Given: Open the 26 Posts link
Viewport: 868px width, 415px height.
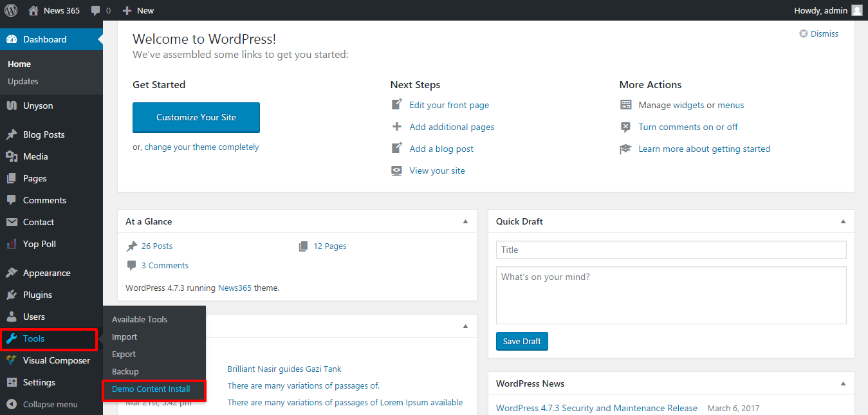Looking at the screenshot, I should pyautogui.click(x=157, y=246).
